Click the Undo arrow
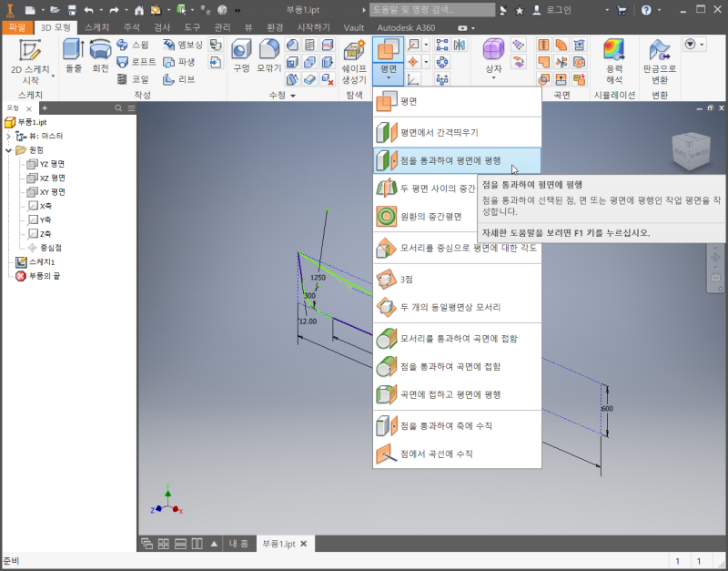 point(88,10)
